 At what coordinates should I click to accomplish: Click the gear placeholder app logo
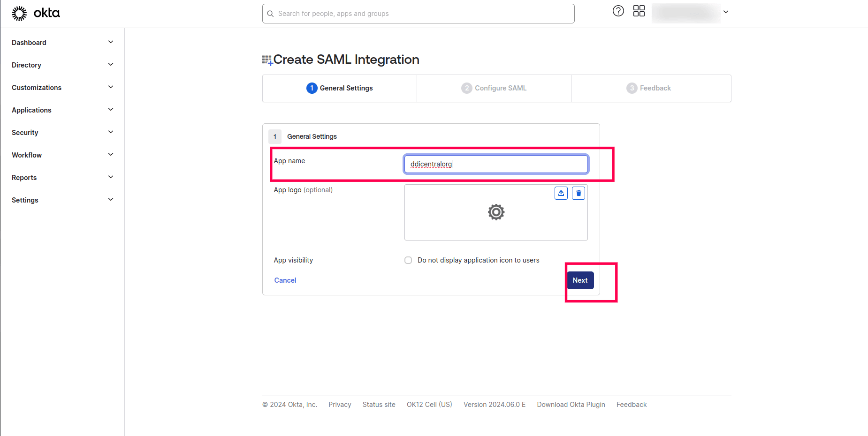pyautogui.click(x=496, y=212)
